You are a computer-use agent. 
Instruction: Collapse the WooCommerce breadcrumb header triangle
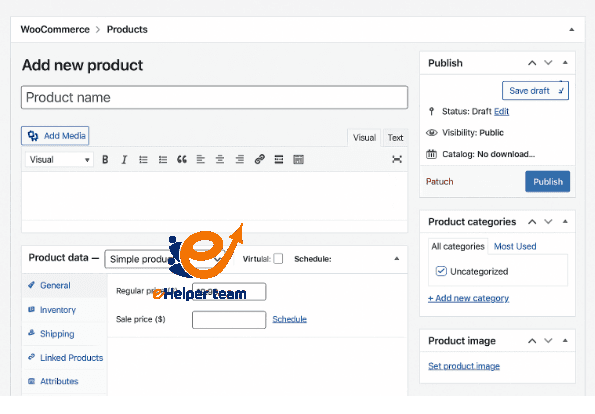pyautogui.click(x=571, y=30)
